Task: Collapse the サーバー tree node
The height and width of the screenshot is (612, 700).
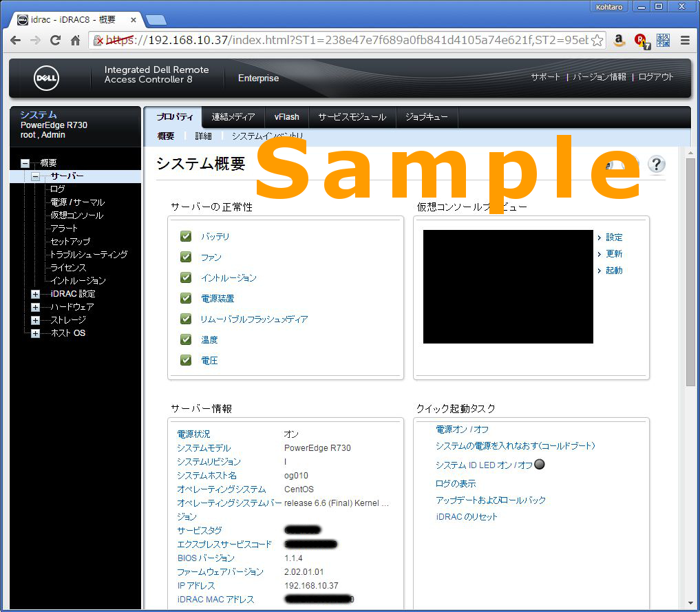Action: 35,176
